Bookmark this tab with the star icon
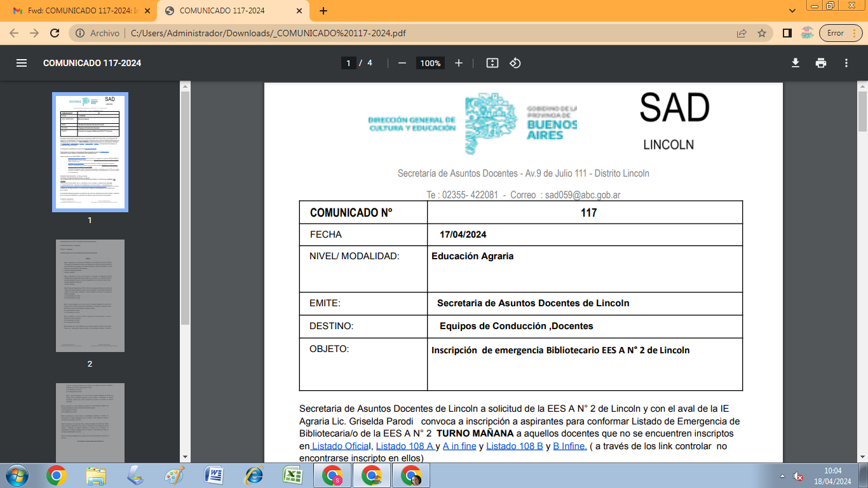The height and width of the screenshot is (488, 868). [762, 33]
